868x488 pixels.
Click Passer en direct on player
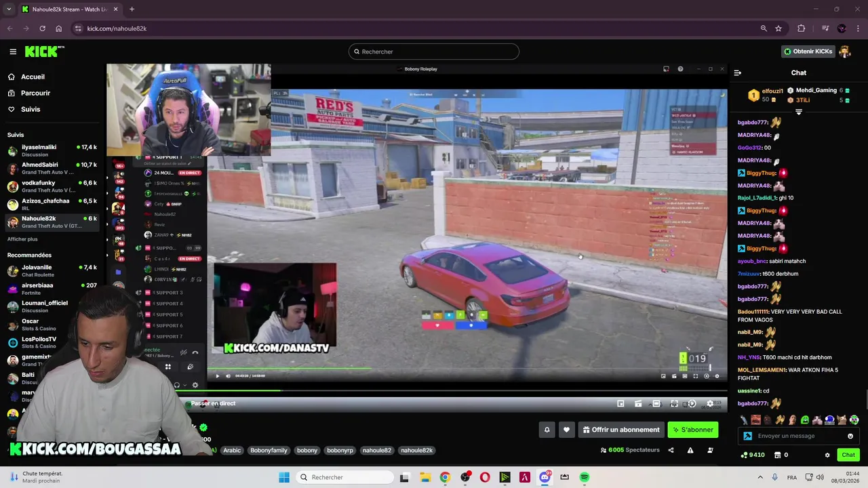point(213,403)
